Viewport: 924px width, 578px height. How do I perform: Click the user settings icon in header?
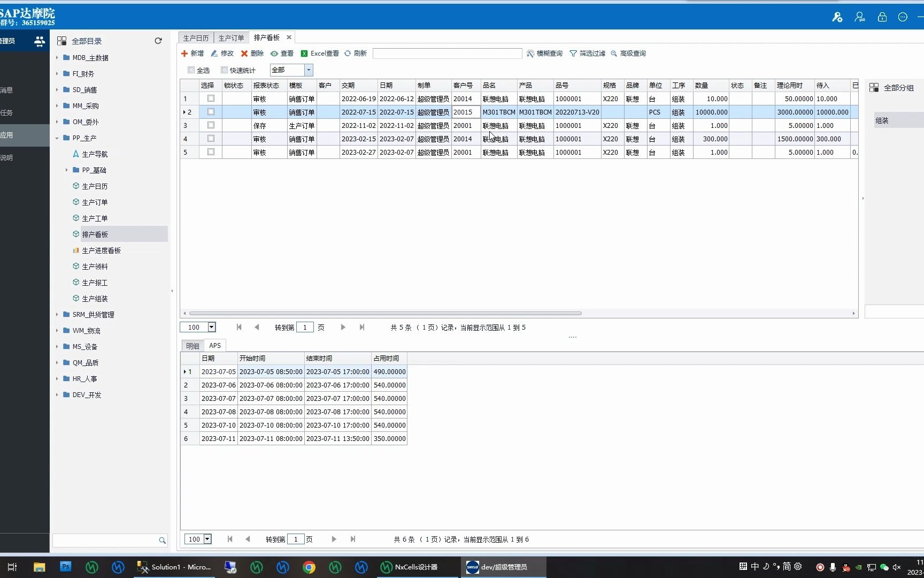[x=837, y=17]
